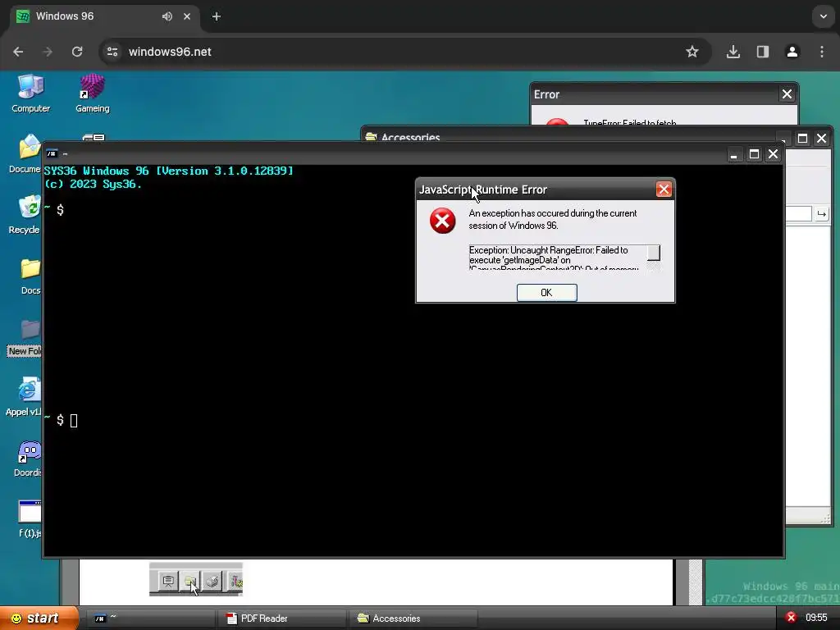
Task: Open the browser profile menu
Action: click(792, 52)
